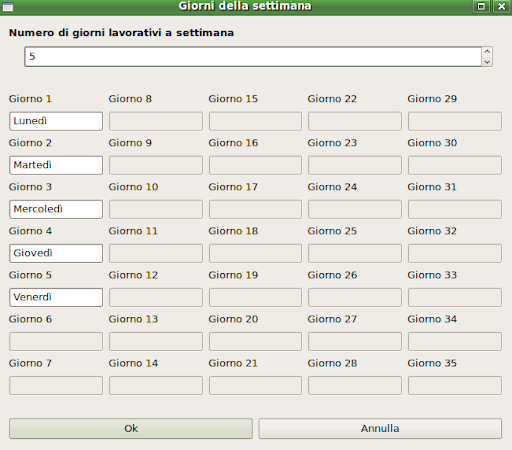512x450 pixels.
Task: Click the working days number field showing 5
Action: point(253,57)
